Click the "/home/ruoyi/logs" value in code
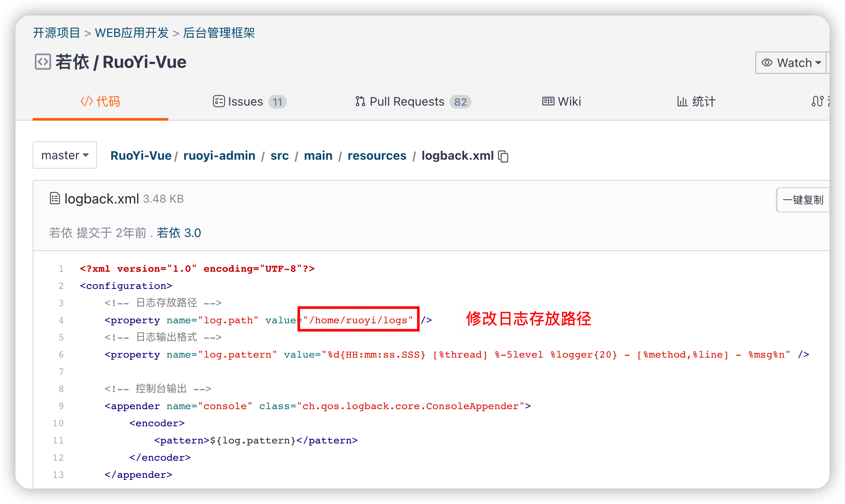 tap(358, 320)
